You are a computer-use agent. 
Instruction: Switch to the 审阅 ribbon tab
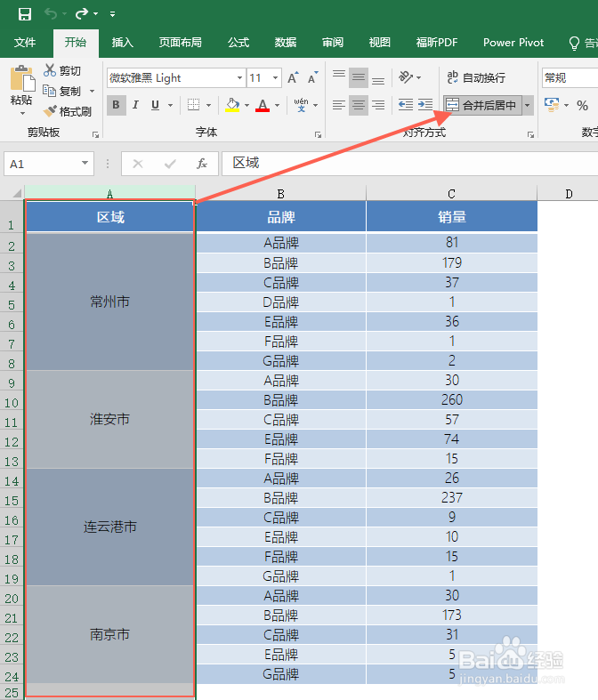click(333, 43)
